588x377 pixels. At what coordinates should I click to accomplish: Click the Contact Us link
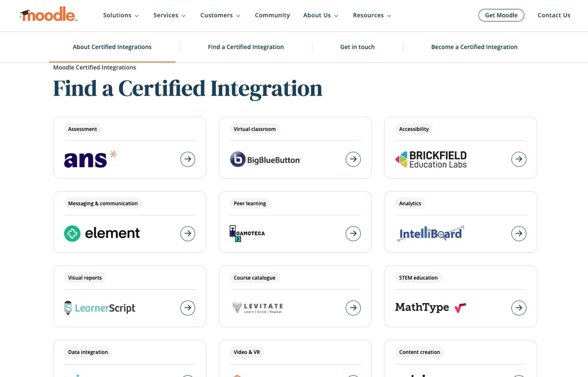[x=554, y=15]
